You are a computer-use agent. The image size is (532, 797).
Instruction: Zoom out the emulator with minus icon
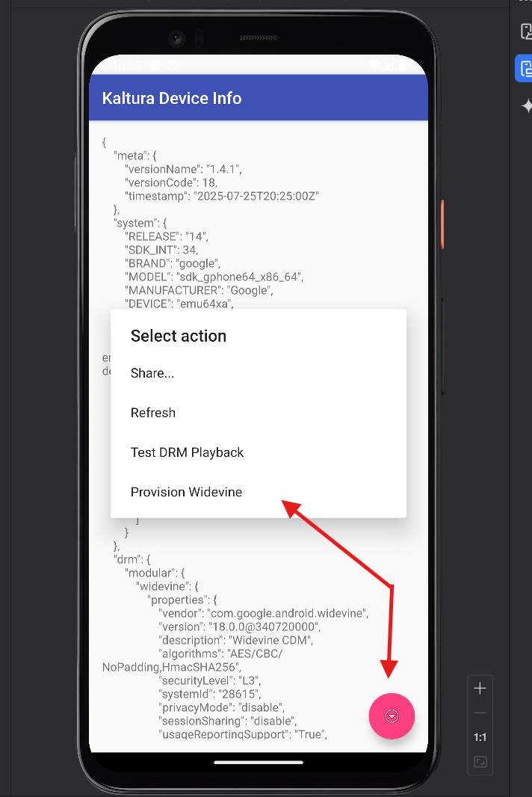coord(480,713)
